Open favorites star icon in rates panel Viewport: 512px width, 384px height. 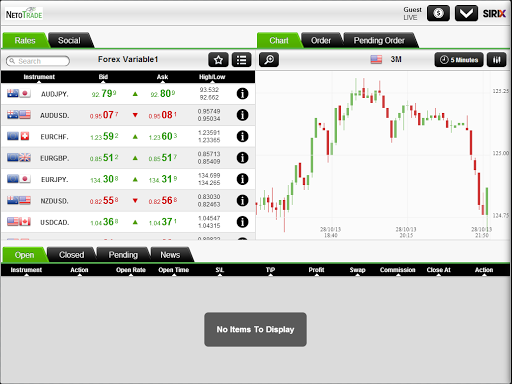[218, 60]
